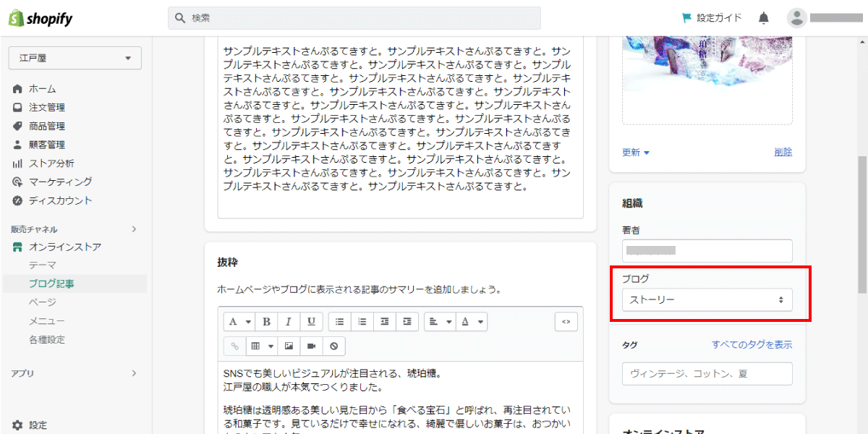Toggle italic in the 抜粋 editor
Screen dimensions: 868x434
click(x=289, y=322)
